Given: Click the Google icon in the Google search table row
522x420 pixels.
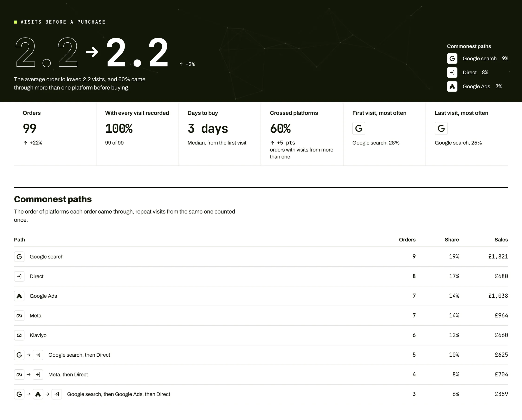Looking at the screenshot, I should coord(19,257).
